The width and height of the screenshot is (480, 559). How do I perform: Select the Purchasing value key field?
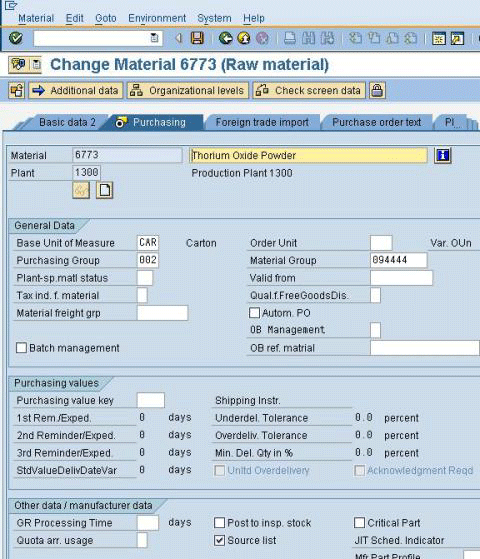[151, 400]
